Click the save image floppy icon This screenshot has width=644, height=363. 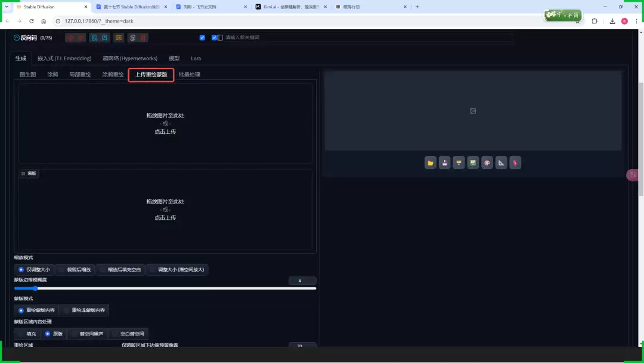point(444,162)
